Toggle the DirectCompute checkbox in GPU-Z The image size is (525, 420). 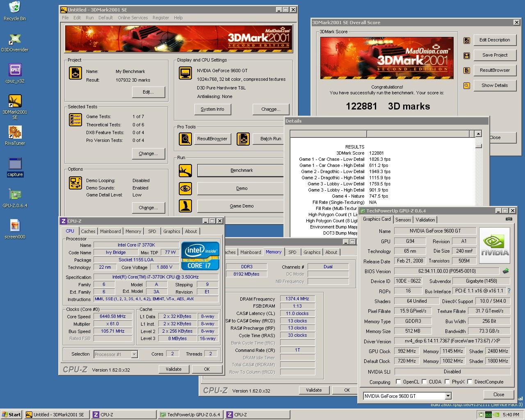(x=470, y=382)
